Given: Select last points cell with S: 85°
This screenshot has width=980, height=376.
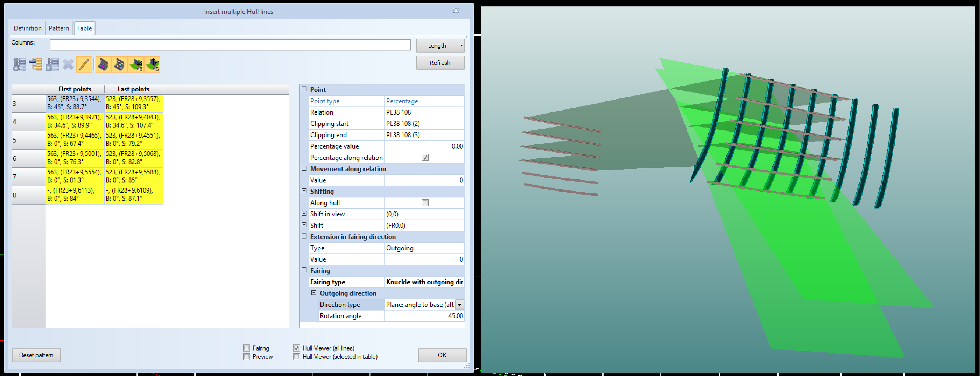Looking at the screenshot, I should coord(134,176).
